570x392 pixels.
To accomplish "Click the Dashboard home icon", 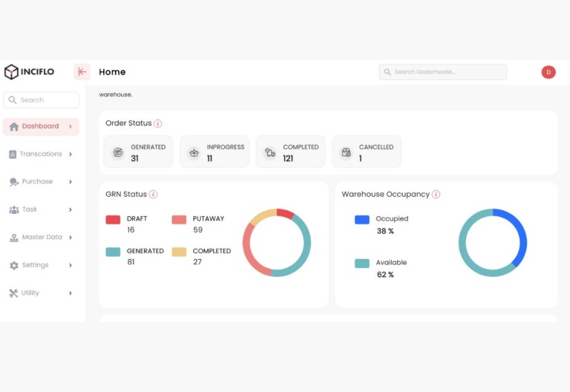I will coord(14,126).
